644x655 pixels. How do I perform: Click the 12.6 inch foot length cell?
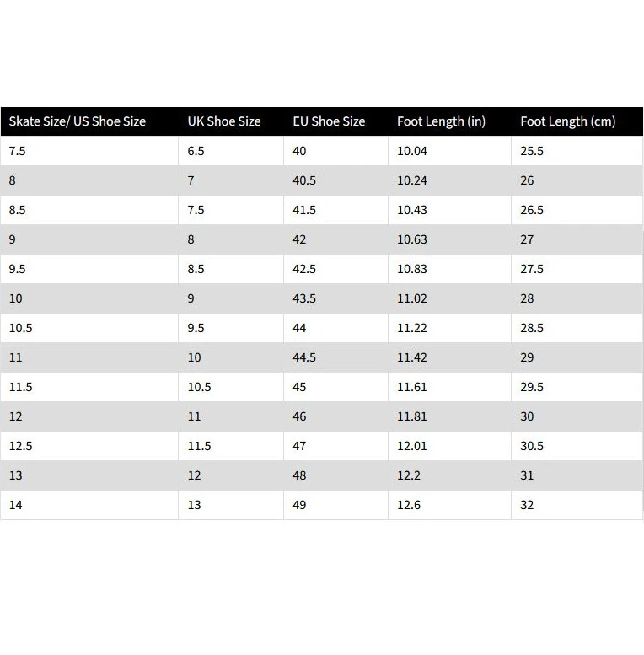409,505
